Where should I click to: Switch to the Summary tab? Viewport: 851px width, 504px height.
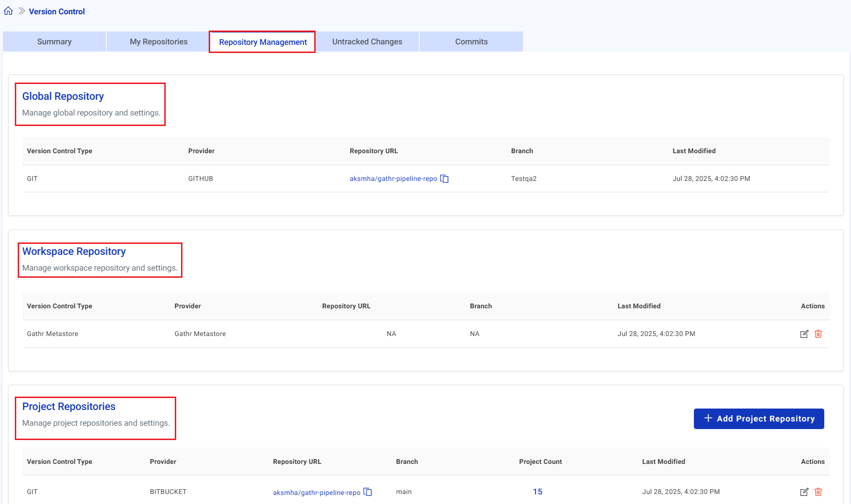click(54, 42)
